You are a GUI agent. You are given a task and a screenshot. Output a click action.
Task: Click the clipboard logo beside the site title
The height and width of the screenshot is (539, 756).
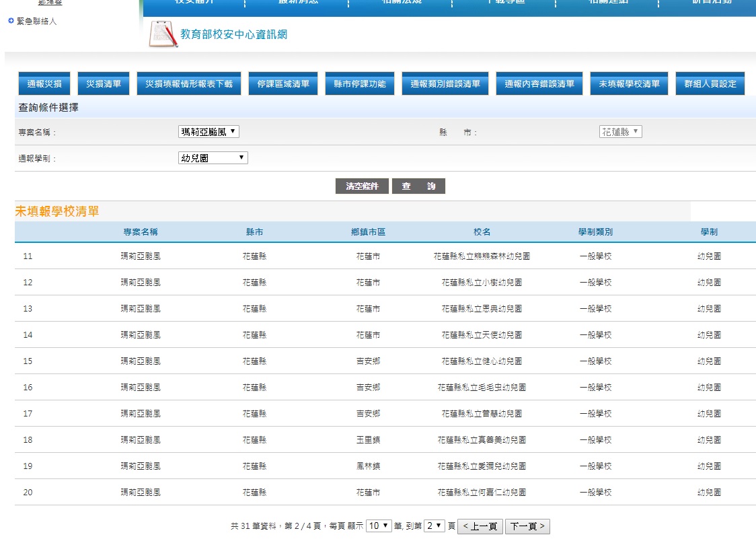click(x=163, y=34)
